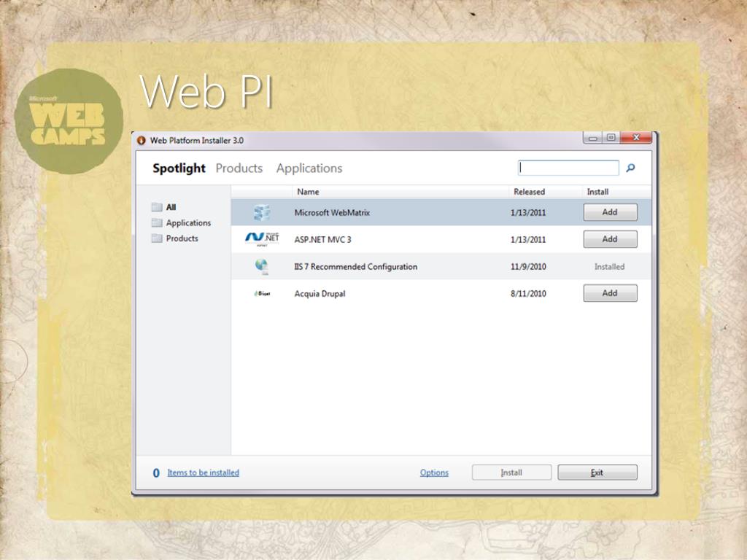Minimize the Web Platform Installer window
Viewport: 747px width, 560px height.
(x=592, y=138)
